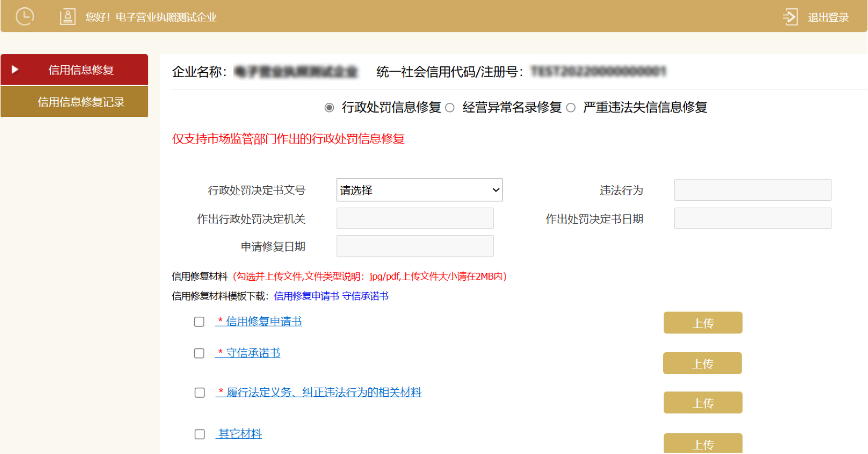Select 严重违法失信信息修复 radio button
Screen dimensions: 868x454
tap(571, 107)
